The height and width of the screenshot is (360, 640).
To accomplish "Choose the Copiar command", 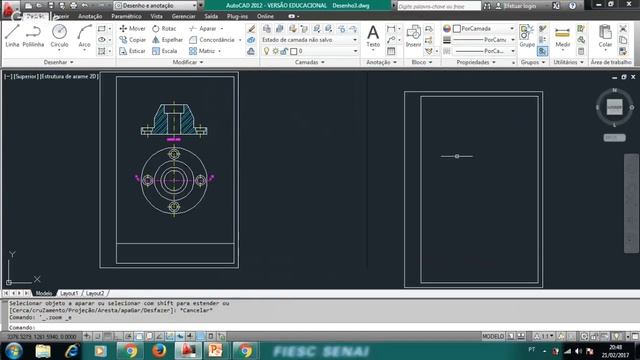I will (x=132, y=40).
